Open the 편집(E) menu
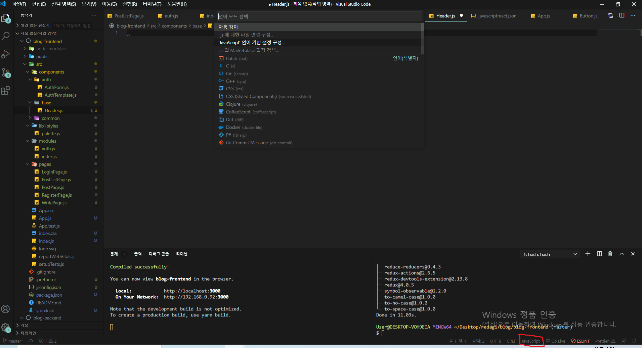 [39, 4]
